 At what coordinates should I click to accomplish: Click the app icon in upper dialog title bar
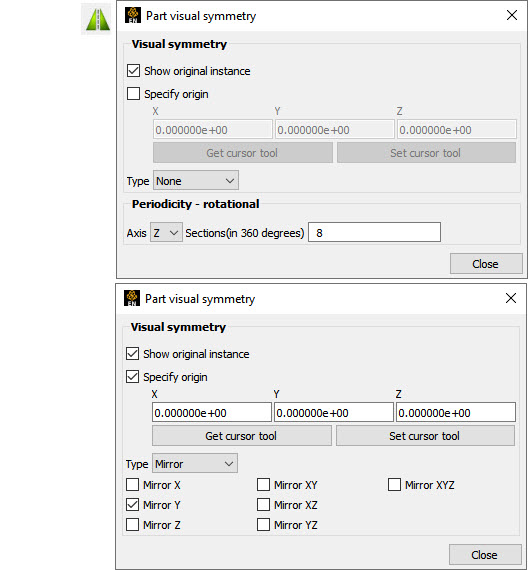click(133, 16)
